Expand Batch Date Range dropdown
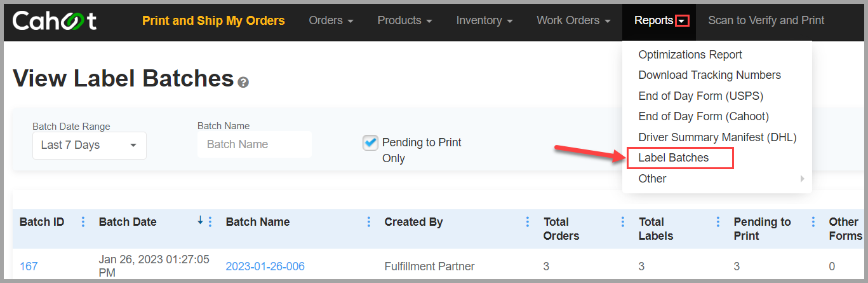Image resolution: width=868 pixels, height=283 pixels. (x=90, y=145)
